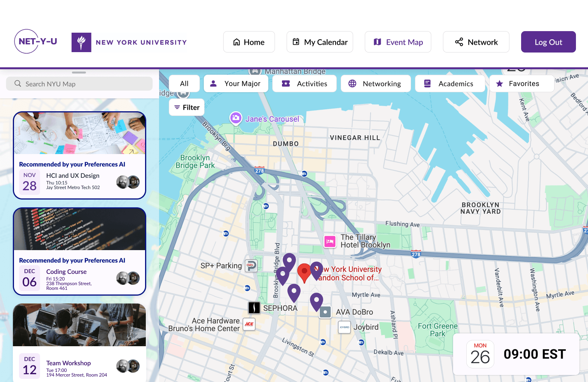Click the Event Map map icon
588x382 pixels.
(x=377, y=42)
